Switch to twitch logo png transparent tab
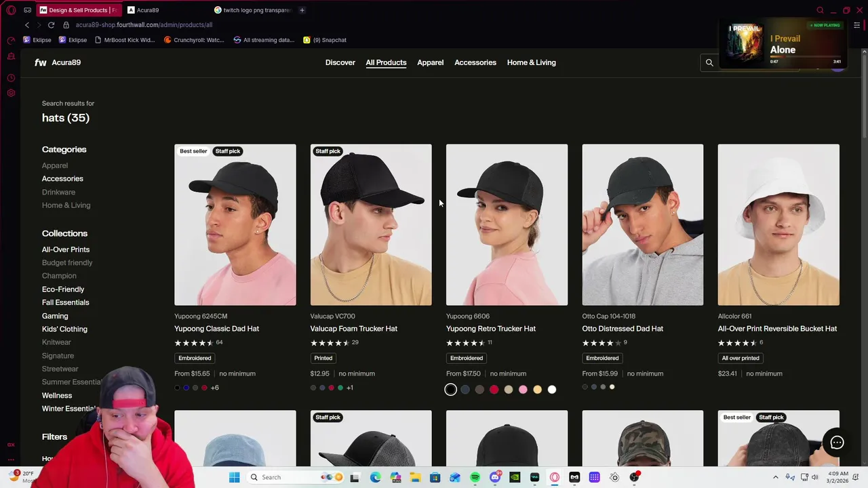The width and height of the screenshot is (868, 488). (252, 10)
